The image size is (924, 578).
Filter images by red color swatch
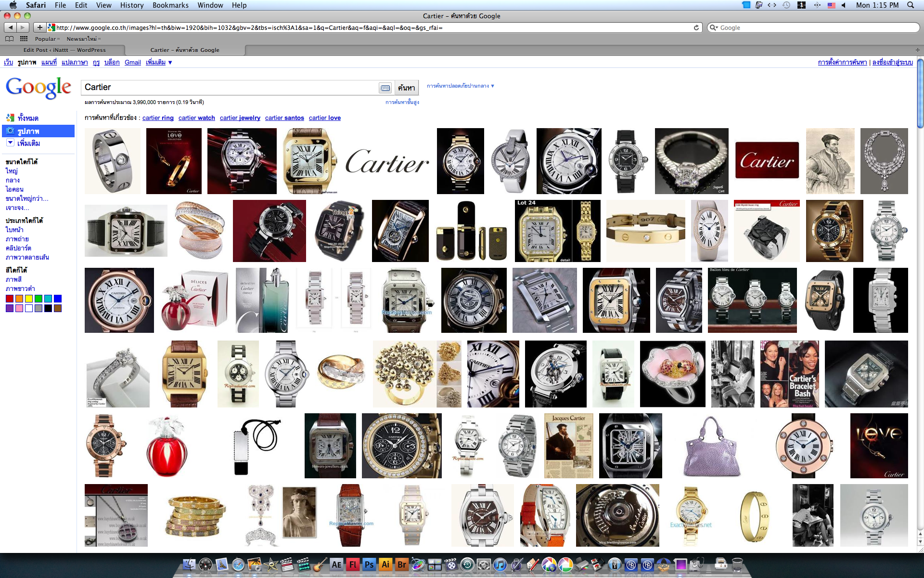click(x=10, y=299)
